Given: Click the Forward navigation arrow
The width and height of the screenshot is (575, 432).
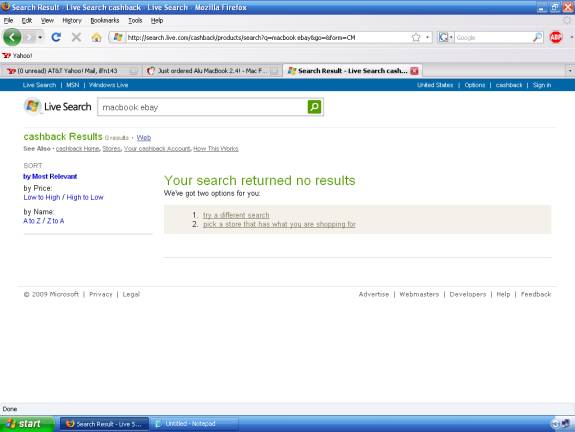Looking at the screenshot, I should (x=29, y=37).
